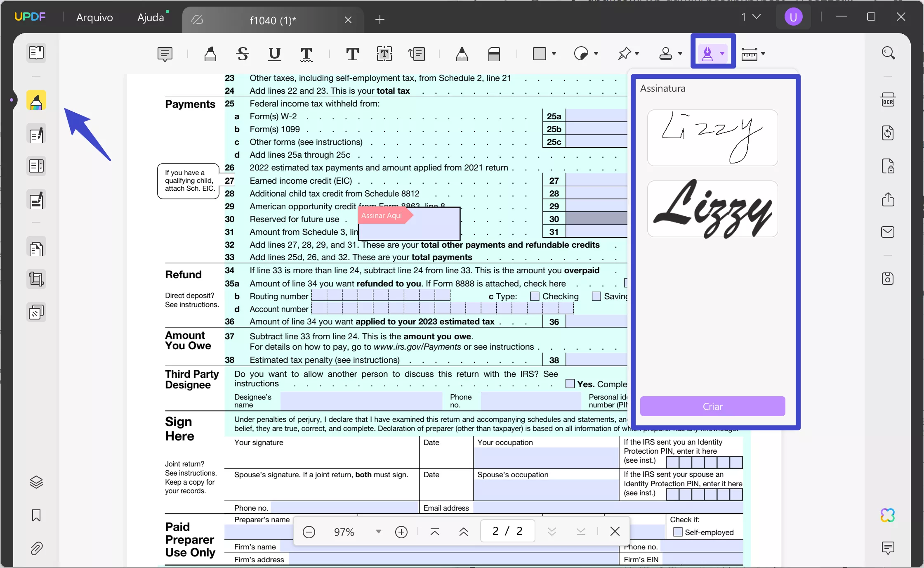Select the Pencil drawing tool
924x568 pixels.
point(462,54)
